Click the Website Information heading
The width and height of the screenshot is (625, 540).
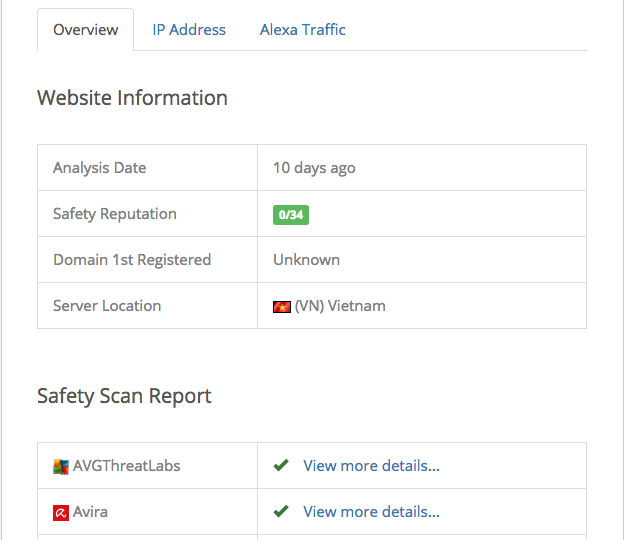coord(132,98)
